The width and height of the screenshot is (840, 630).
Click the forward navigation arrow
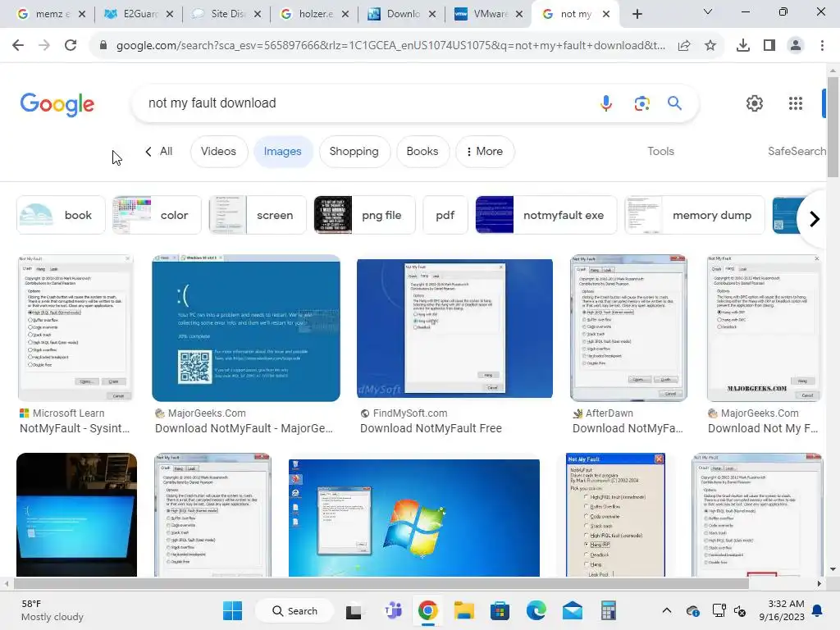[x=44, y=46]
